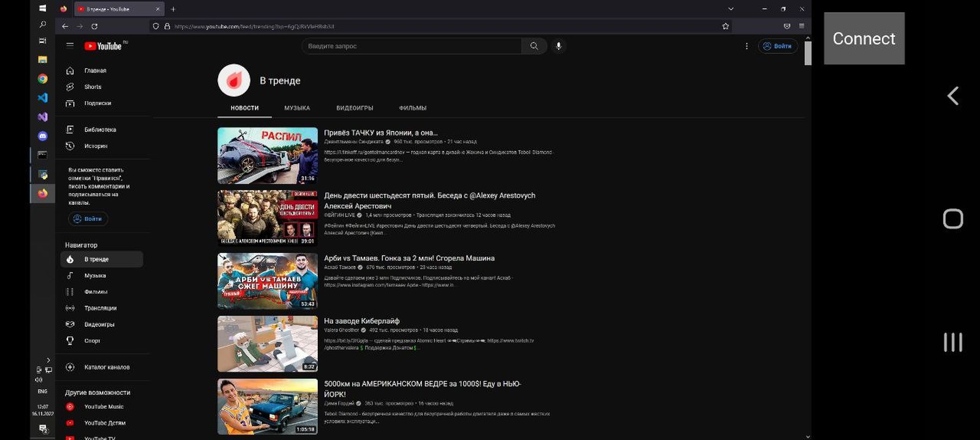
Task: Open Каталог каналов
Action: 102,367
